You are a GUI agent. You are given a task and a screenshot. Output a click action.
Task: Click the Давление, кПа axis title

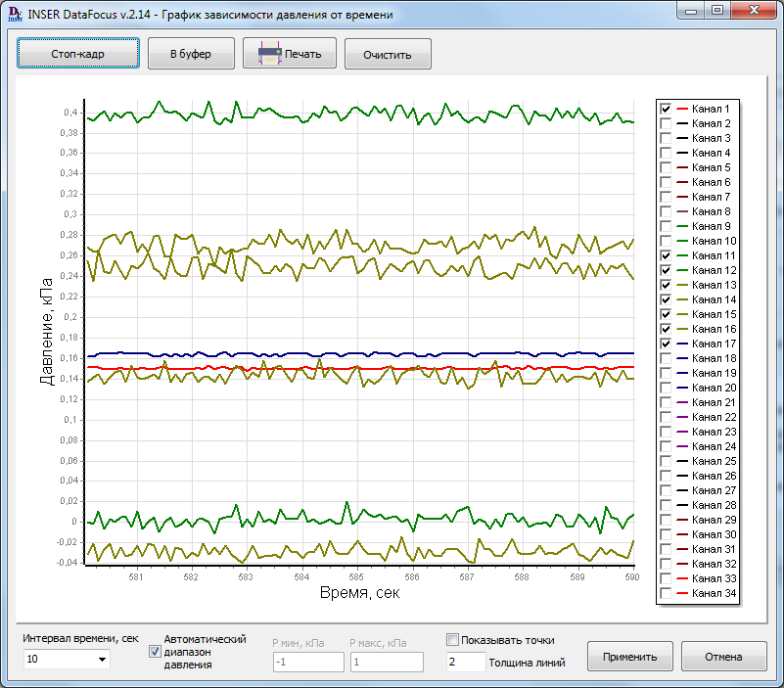point(47,331)
